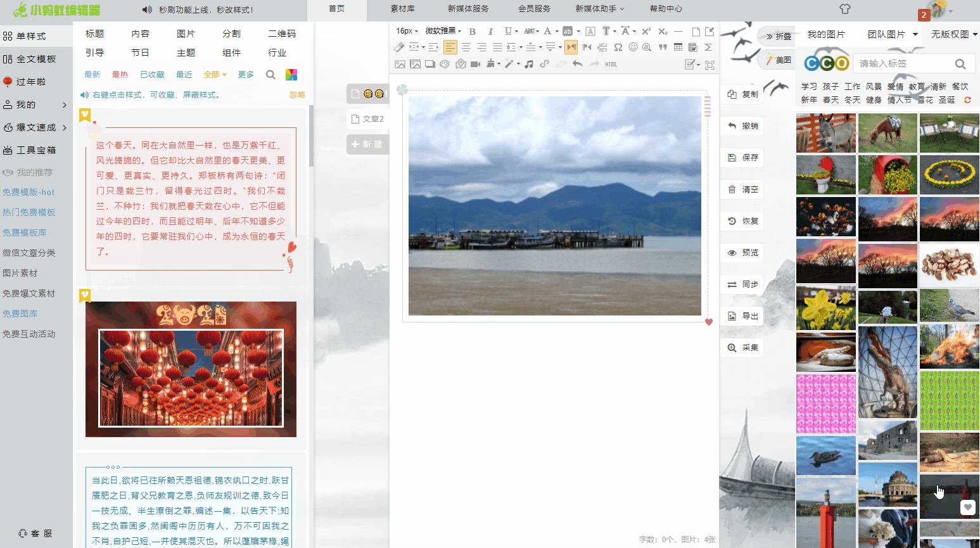This screenshot has height=548, width=980.
Task: Switch to the 素材库 tab
Action: [x=402, y=9]
